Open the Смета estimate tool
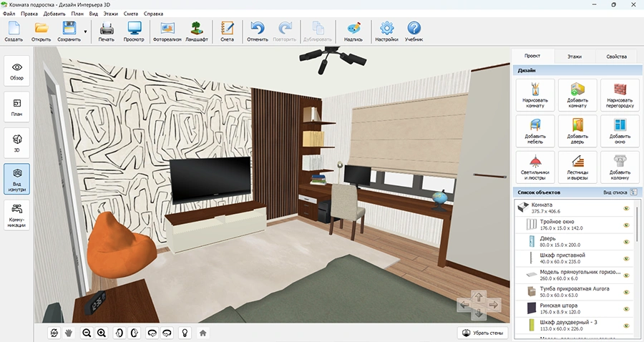Image resolution: width=644 pixels, height=342 pixels. 228,32
